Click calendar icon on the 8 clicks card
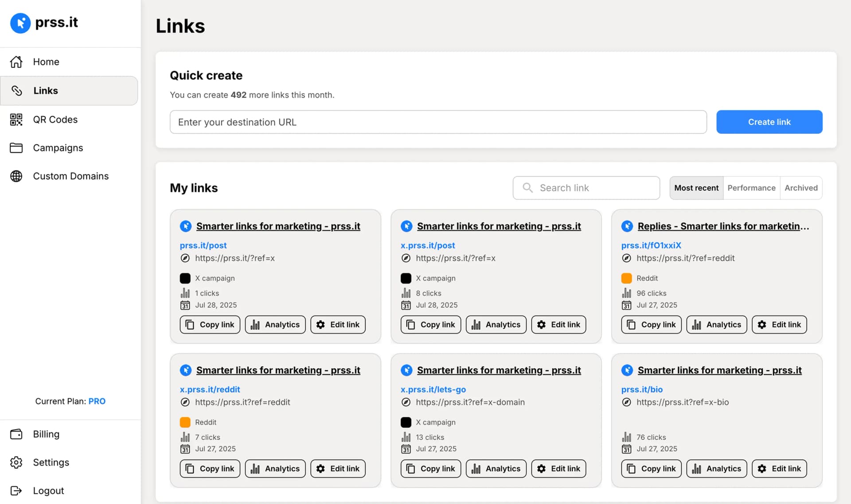Viewport: 851px width, 504px height. click(x=406, y=306)
